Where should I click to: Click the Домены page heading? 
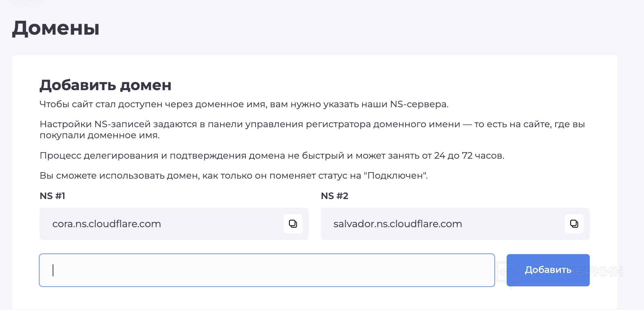(56, 29)
